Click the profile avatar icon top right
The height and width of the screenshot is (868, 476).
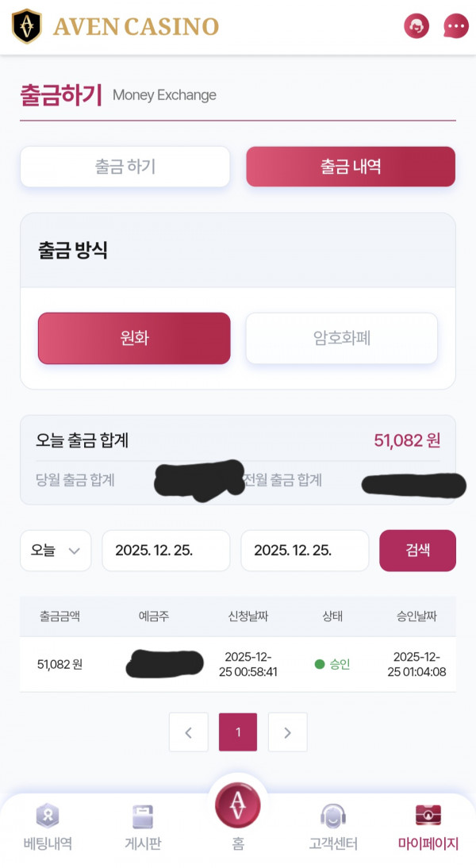416,25
